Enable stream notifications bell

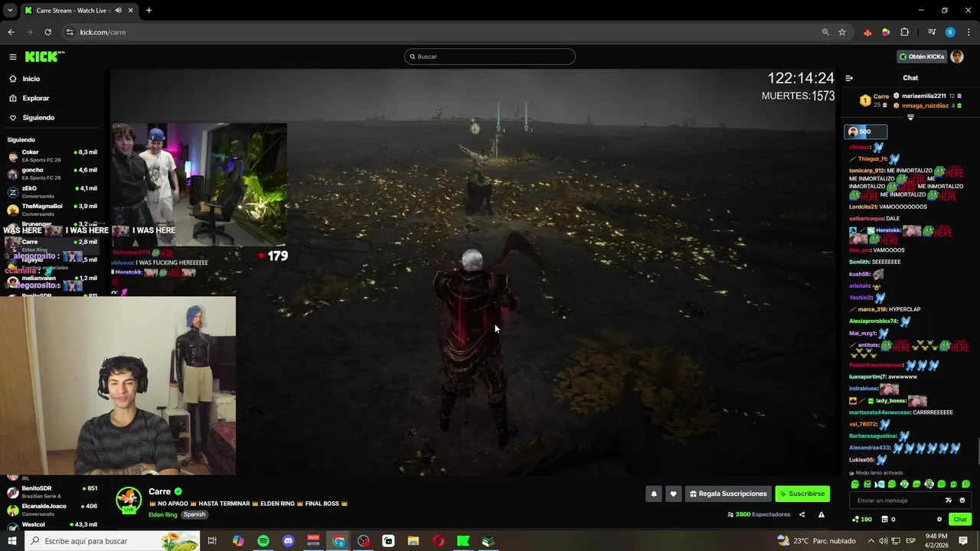tap(654, 494)
